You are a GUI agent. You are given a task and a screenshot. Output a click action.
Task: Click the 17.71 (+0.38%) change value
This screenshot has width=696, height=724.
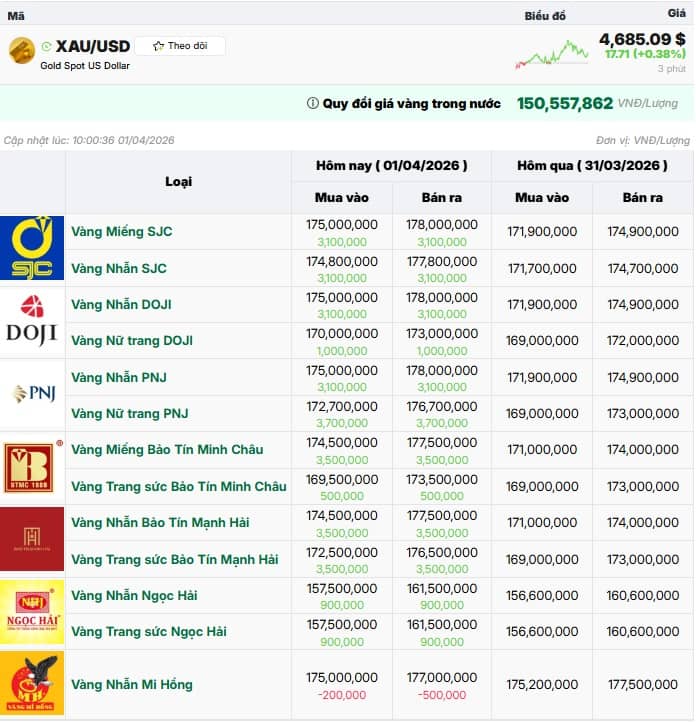(645, 54)
